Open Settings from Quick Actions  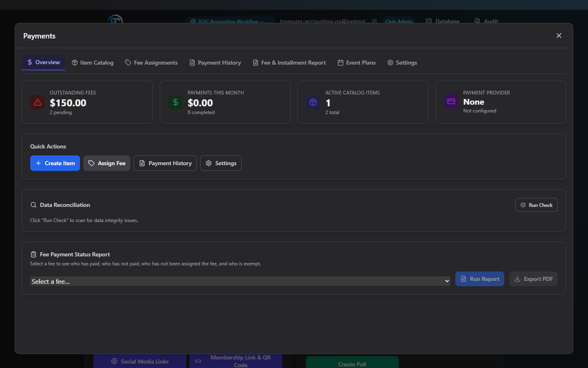[x=221, y=163]
